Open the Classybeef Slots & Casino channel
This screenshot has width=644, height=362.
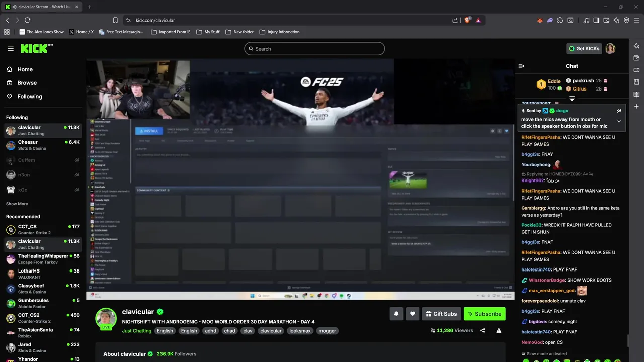(x=43, y=289)
